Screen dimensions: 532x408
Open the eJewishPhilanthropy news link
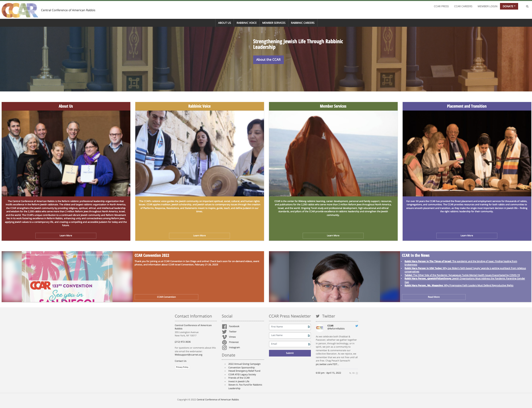(x=465, y=280)
